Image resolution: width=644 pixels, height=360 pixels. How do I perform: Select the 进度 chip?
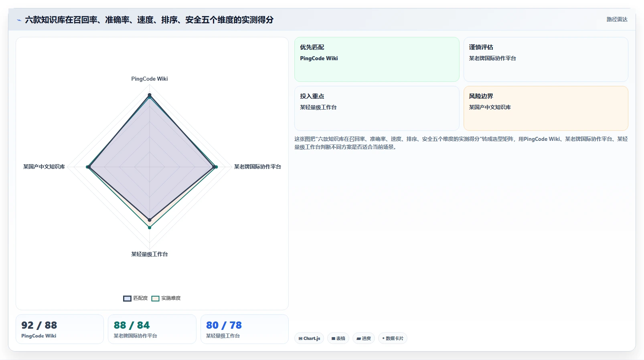coord(364,338)
